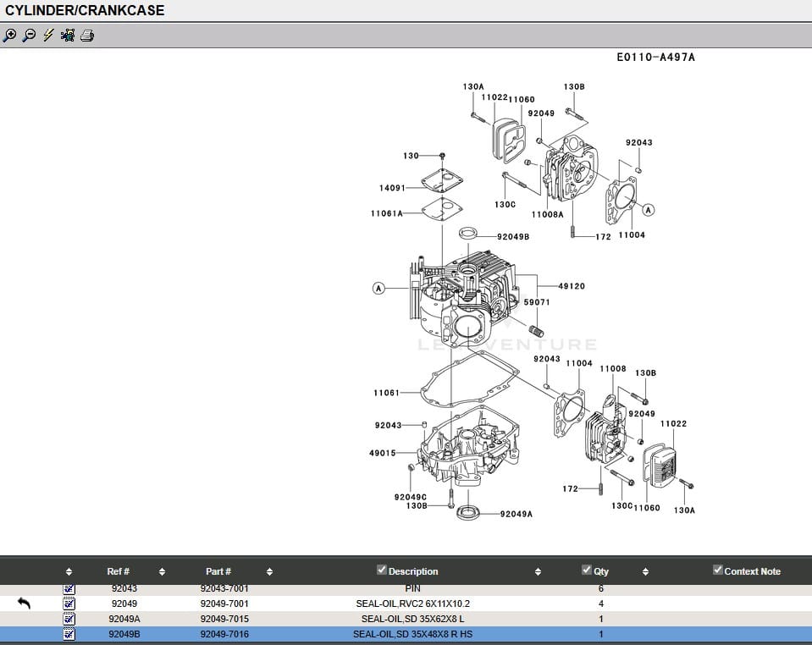Click the sort arrows after Part # column
Viewport: 812px width, 645px height.
[269, 572]
